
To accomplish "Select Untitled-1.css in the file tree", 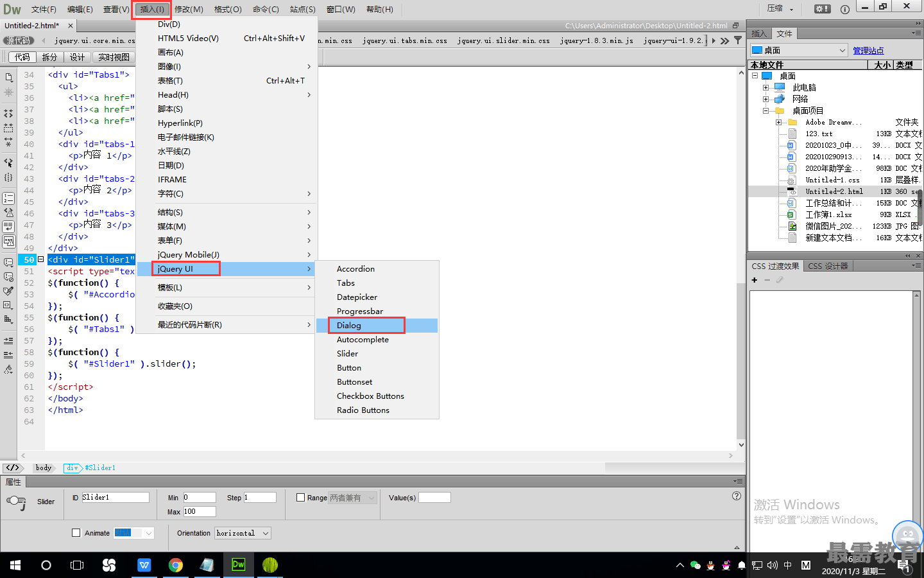I will click(x=832, y=180).
